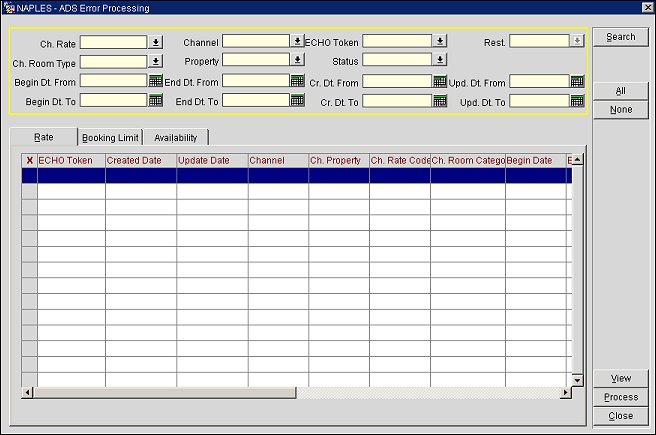This screenshot has height=435, width=656.
Task: Click the horizontal scrollbar of the grid
Action: pos(300,393)
